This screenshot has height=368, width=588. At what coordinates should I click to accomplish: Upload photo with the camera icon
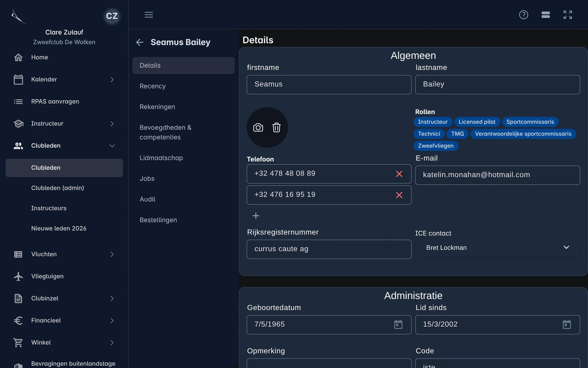258,127
